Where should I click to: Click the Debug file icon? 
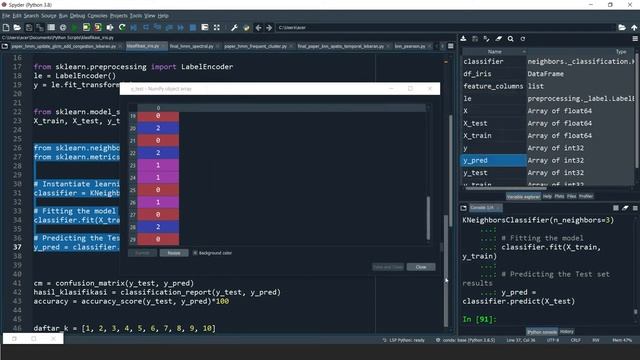[133, 27]
